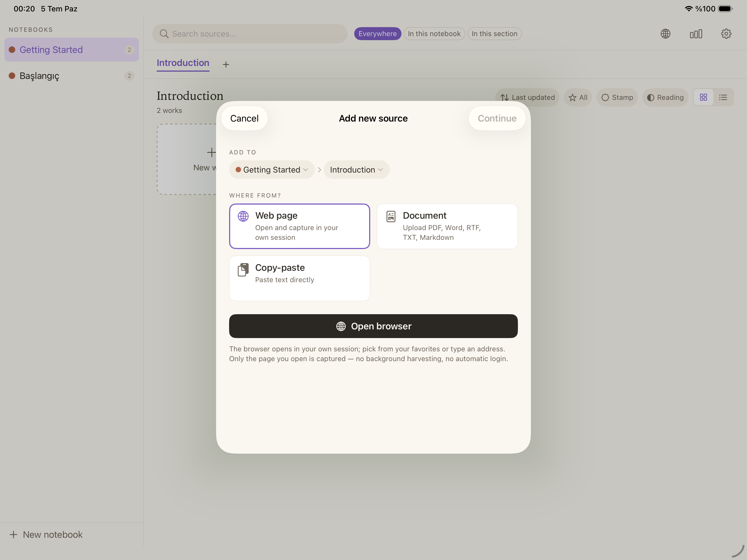
Task: Expand the Getting Started notebook dropdown
Action: pos(272,170)
